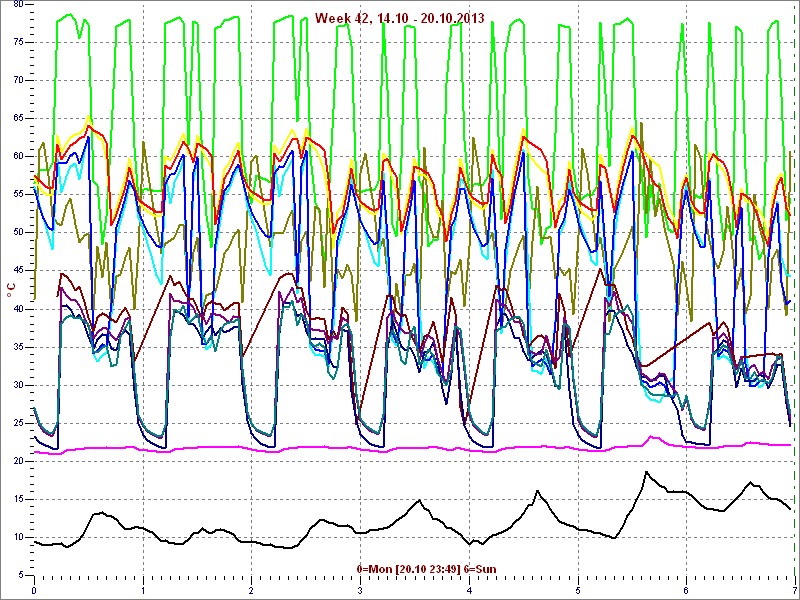This screenshot has width=800, height=600.
Task: Click the y-axis label 30
Action: coord(17,385)
